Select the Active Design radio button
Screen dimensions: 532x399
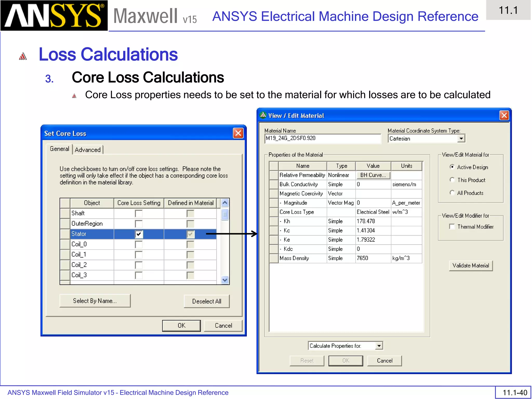[452, 167]
